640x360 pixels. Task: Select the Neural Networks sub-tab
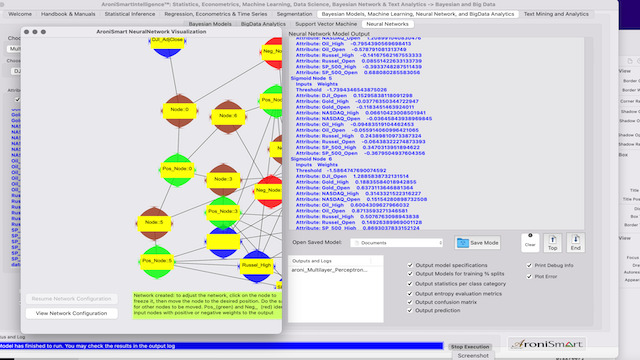click(387, 24)
